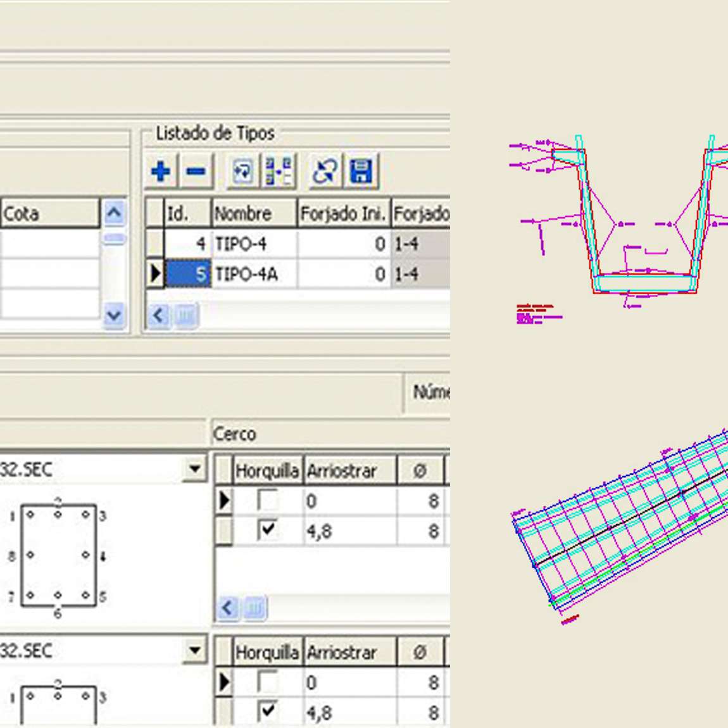Click left scroll arrow under the Listado de Tipos table
Viewport: 728px width, 728px height.
pyautogui.click(x=158, y=315)
